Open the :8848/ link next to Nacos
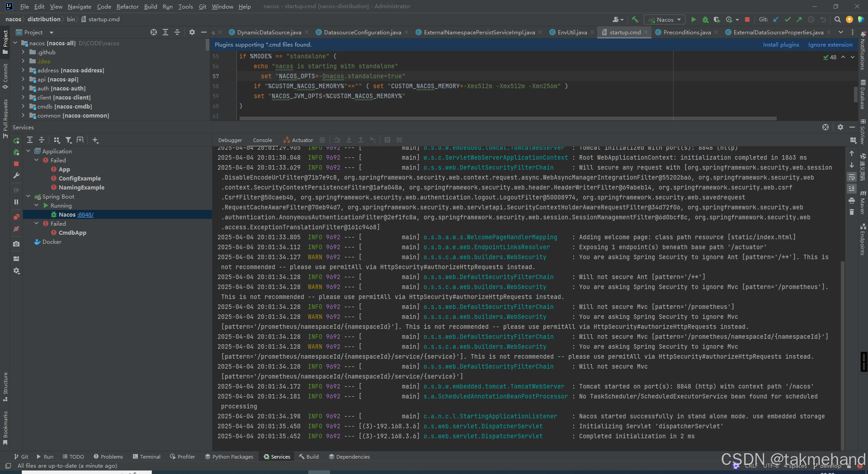 pyautogui.click(x=85, y=214)
